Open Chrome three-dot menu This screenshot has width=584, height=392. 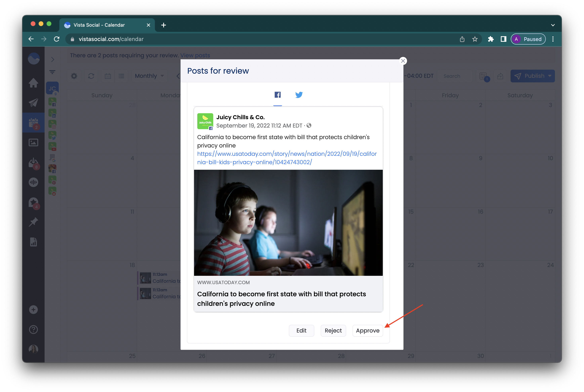pyautogui.click(x=553, y=39)
